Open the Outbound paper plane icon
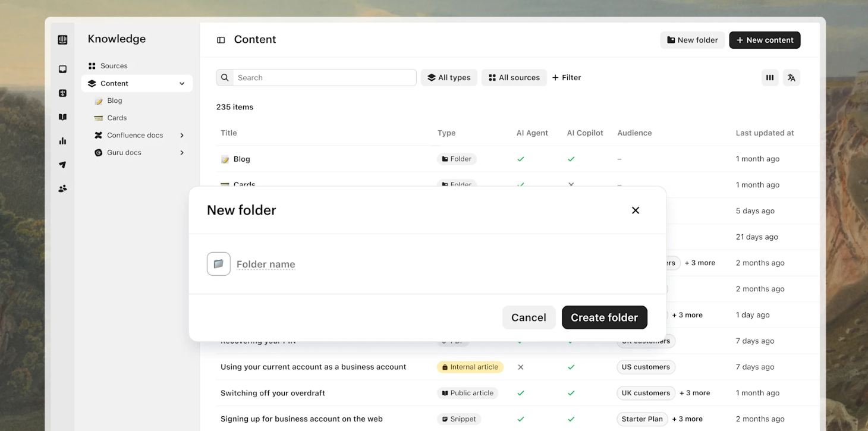 click(x=62, y=165)
